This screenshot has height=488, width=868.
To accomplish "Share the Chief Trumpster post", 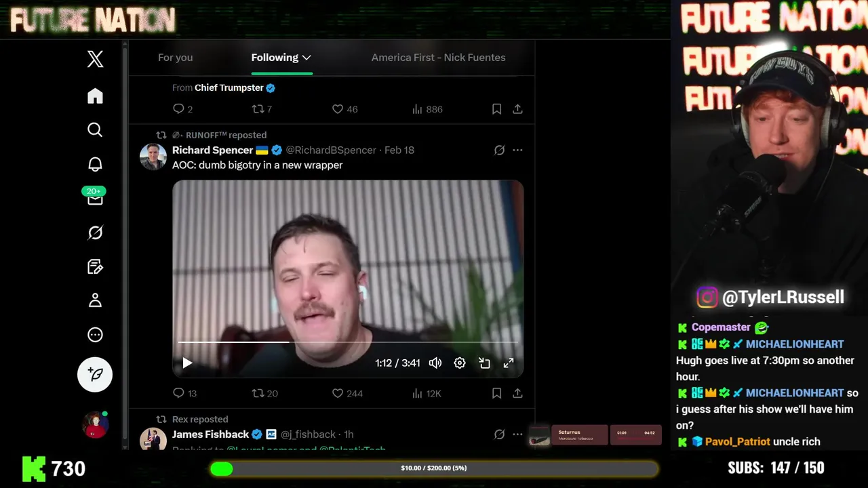I will pyautogui.click(x=517, y=109).
